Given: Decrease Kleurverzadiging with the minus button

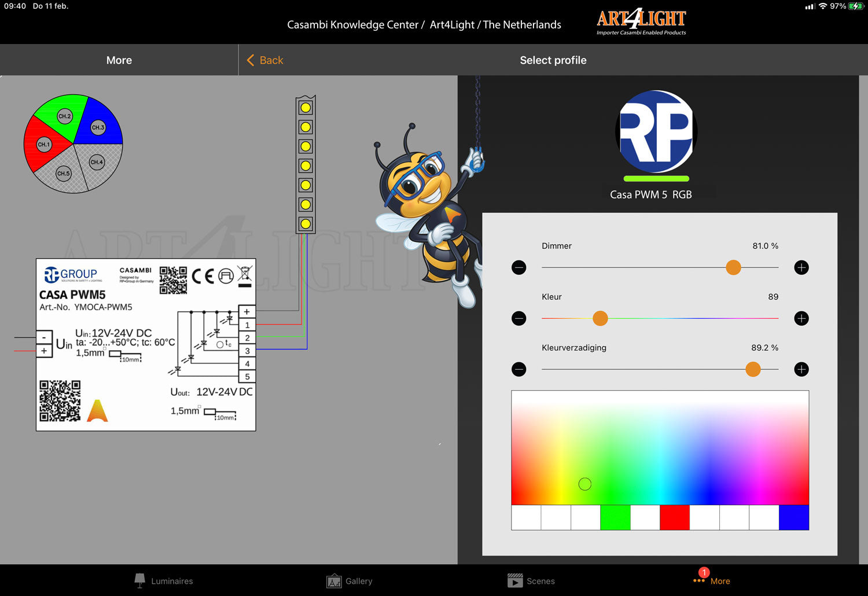Looking at the screenshot, I should point(519,369).
